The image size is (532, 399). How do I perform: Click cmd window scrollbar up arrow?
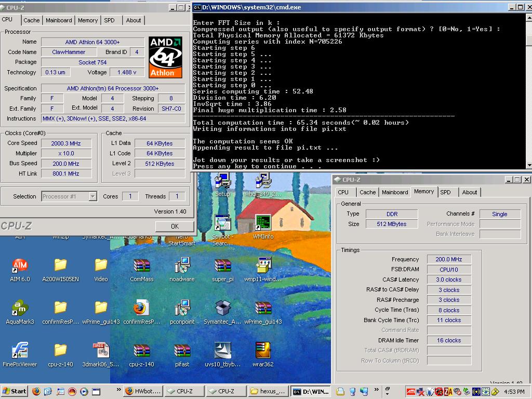tap(528, 17)
